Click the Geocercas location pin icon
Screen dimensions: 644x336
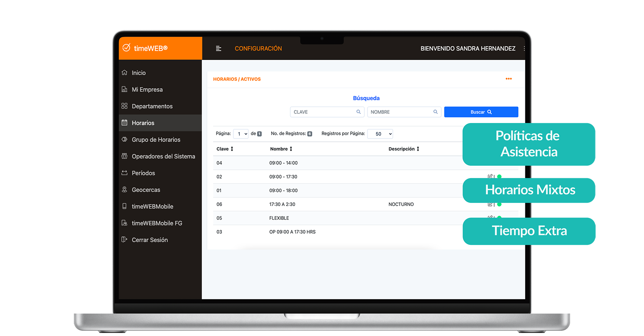tap(124, 190)
